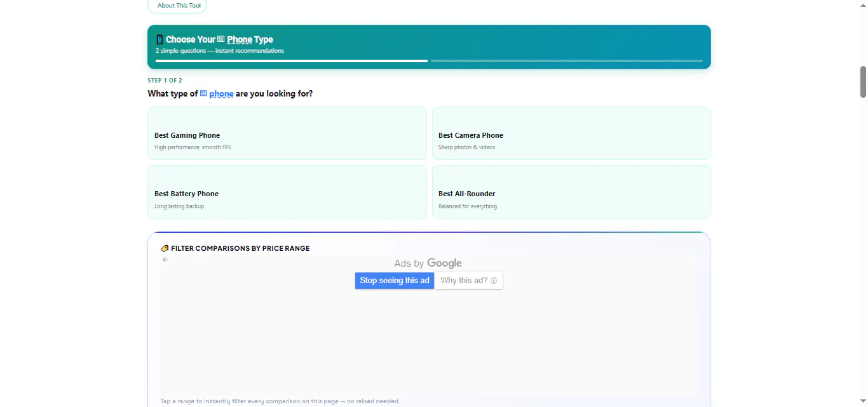Click the page's vertical scrollbar thumb
The height and width of the screenshot is (407, 868).
coord(864,82)
